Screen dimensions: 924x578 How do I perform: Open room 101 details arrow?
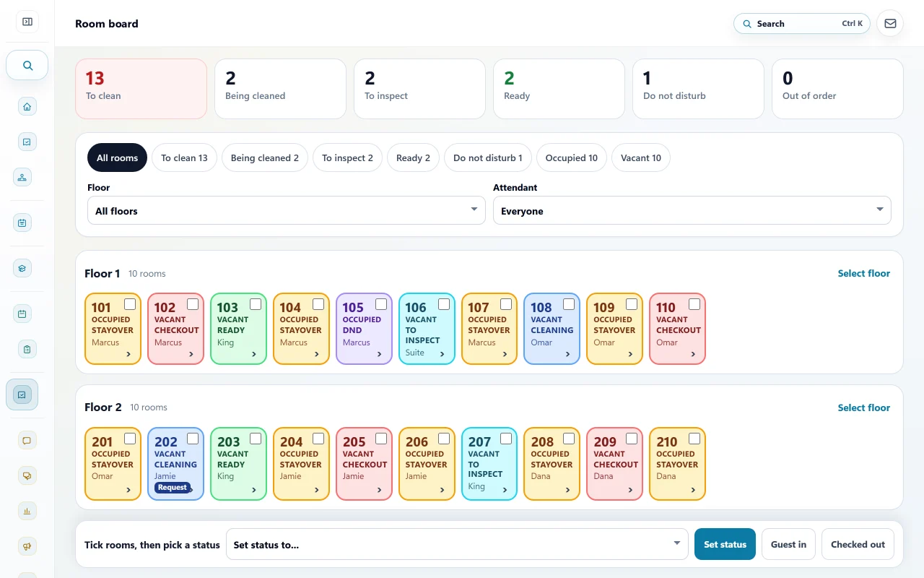click(128, 354)
